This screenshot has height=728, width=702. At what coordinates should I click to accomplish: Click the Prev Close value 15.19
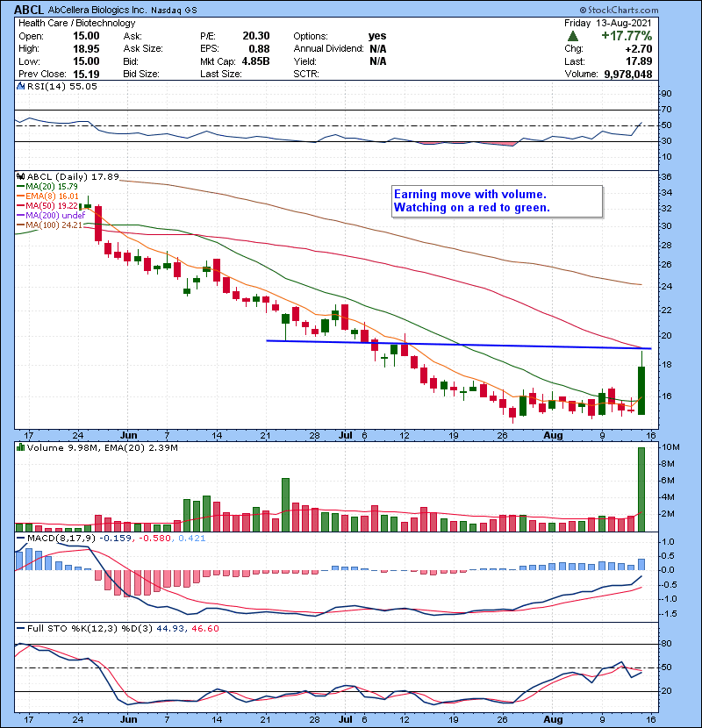click(x=86, y=74)
